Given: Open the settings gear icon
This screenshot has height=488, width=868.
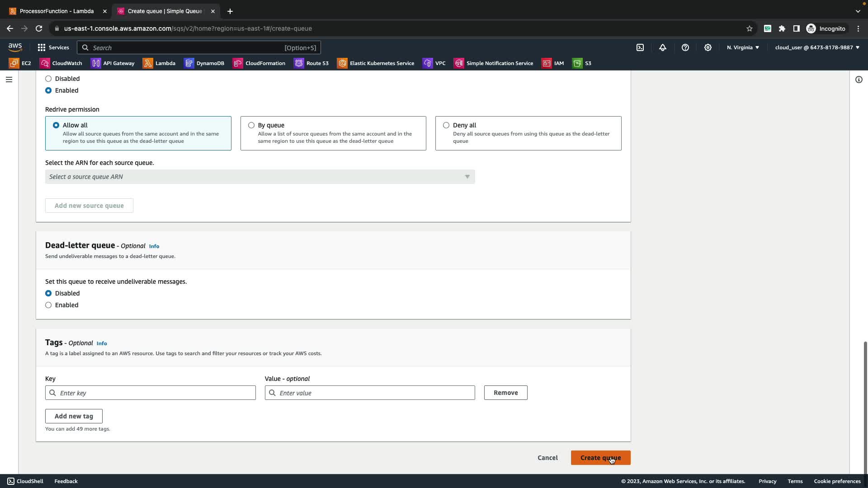Looking at the screenshot, I should point(708,47).
